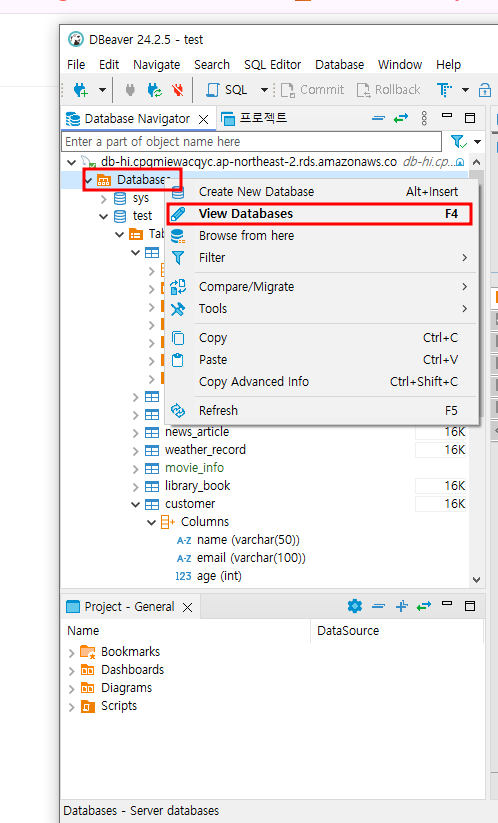This screenshot has height=823, width=498.
Task: Open Project panel configure gear icon
Action: click(355, 606)
